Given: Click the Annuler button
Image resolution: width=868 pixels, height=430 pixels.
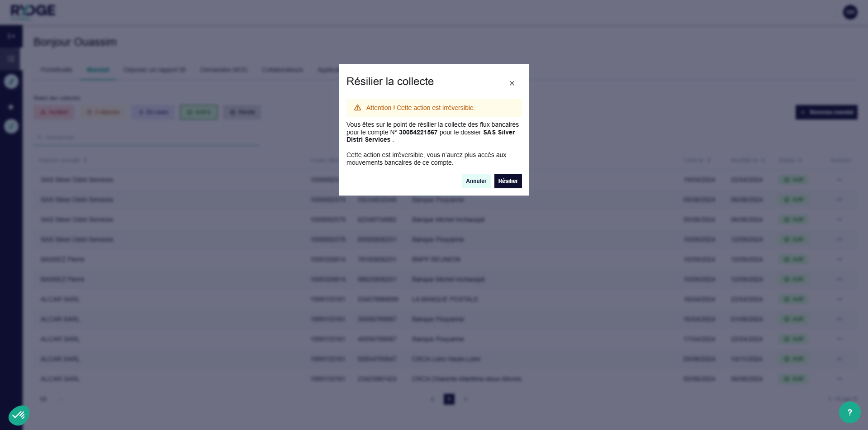Looking at the screenshot, I should pos(476,181).
